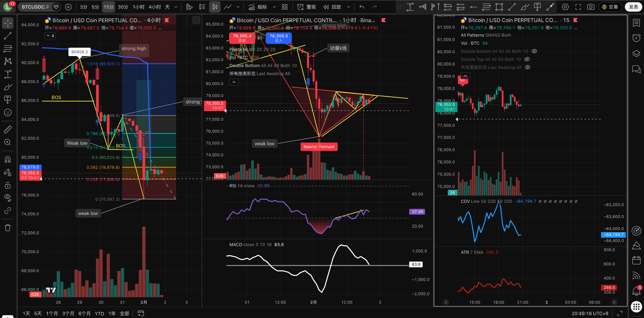644x318 pixels.
Task: Switch to the 1小时 timeframe
Action: point(139,7)
